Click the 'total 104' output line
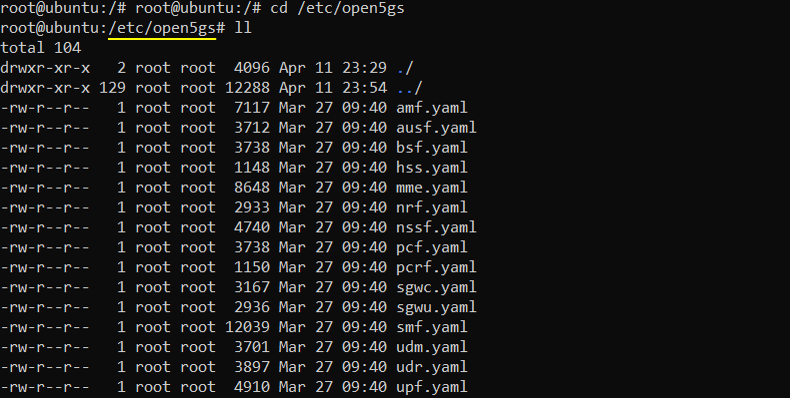 pyautogui.click(x=41, y=48)
